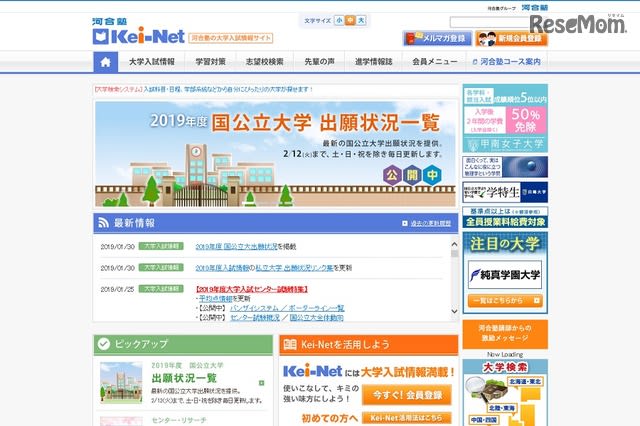Set font size to 中

(350, 20)
